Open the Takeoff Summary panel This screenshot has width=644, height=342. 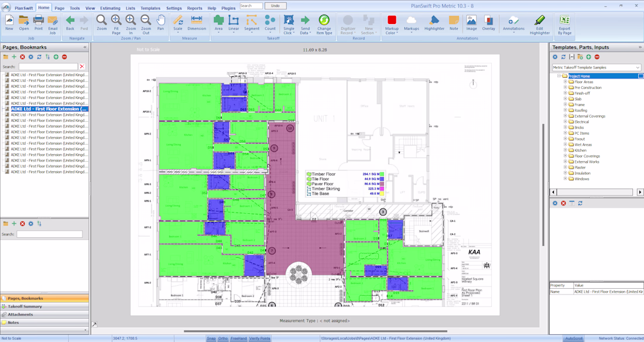click(x=25, y=306)
